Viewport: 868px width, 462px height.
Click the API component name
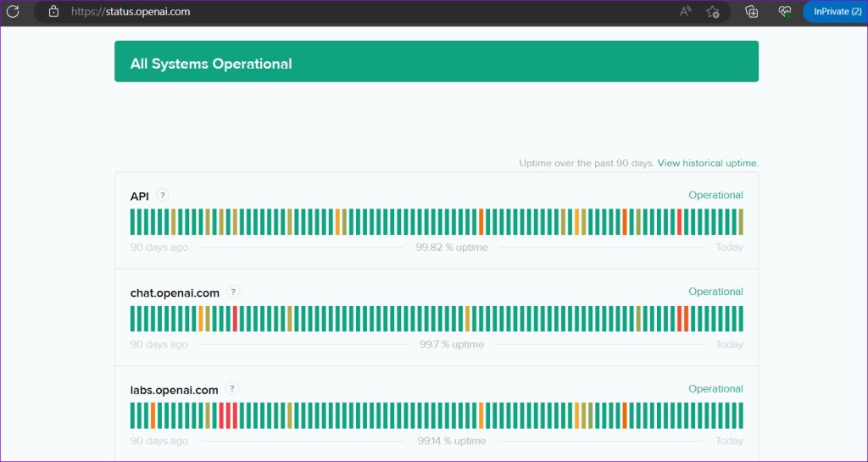click(x=140, y=197)
